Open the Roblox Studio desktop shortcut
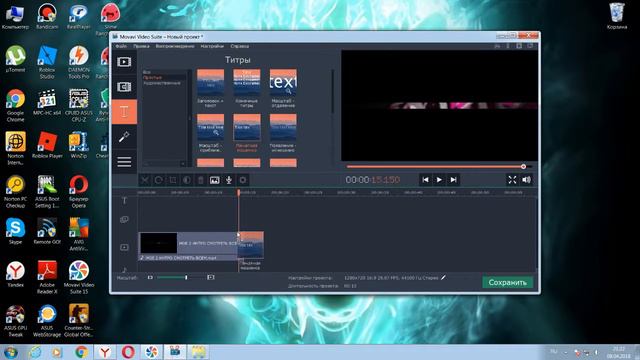 [47, 62]
